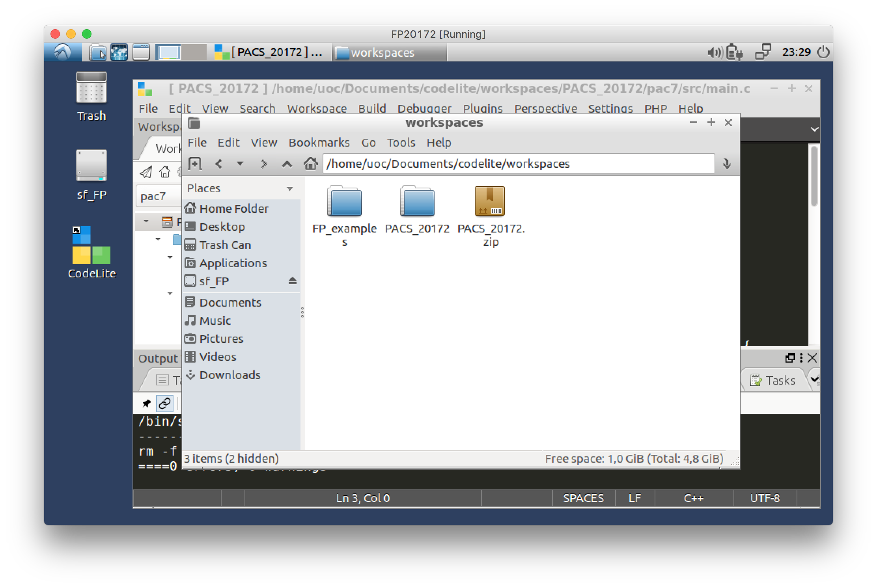The image size is (877, 588).
Task: Click the jump-to-path arrow right of address bar
Action: point(727,164)
